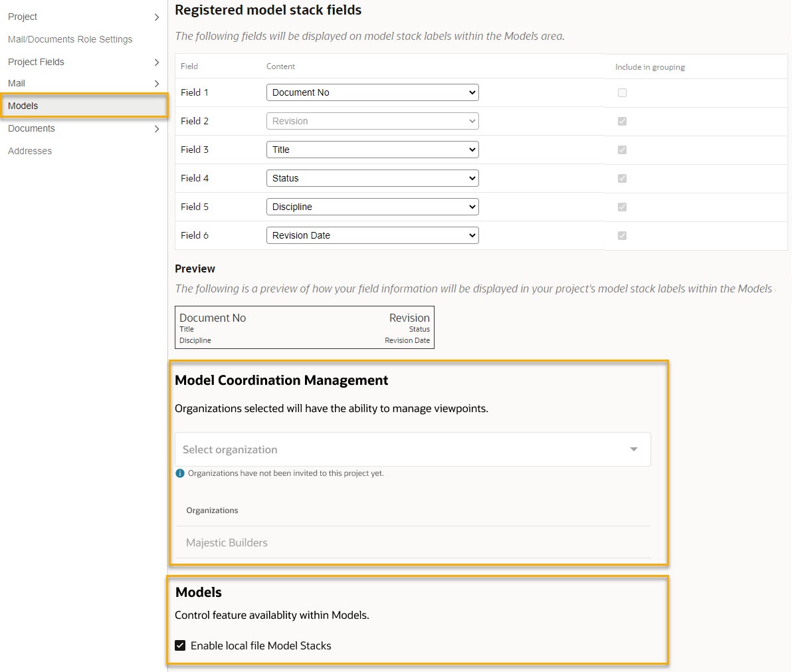
Task: Open Field 6 Revision Date dropdown
Action: click(372, 235)
